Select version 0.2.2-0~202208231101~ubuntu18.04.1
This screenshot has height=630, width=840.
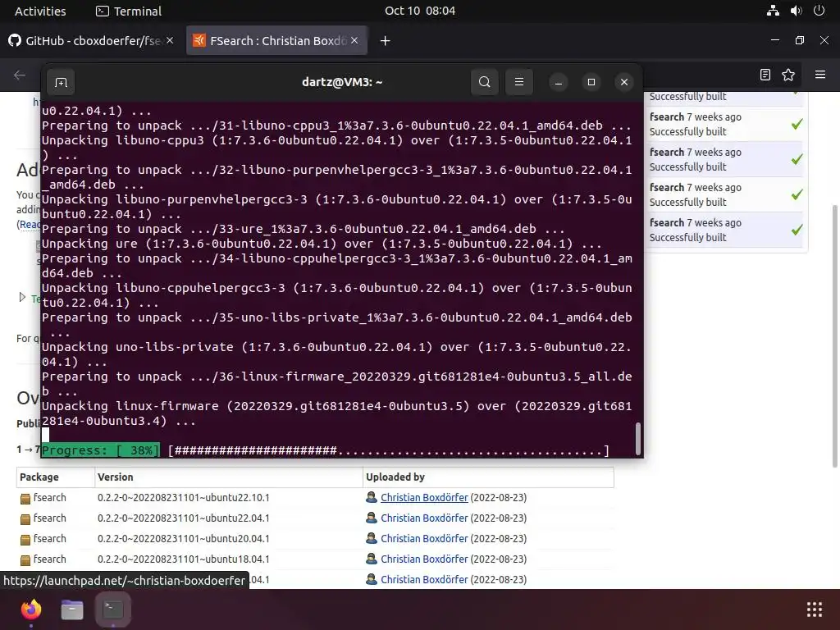(183, 559)
